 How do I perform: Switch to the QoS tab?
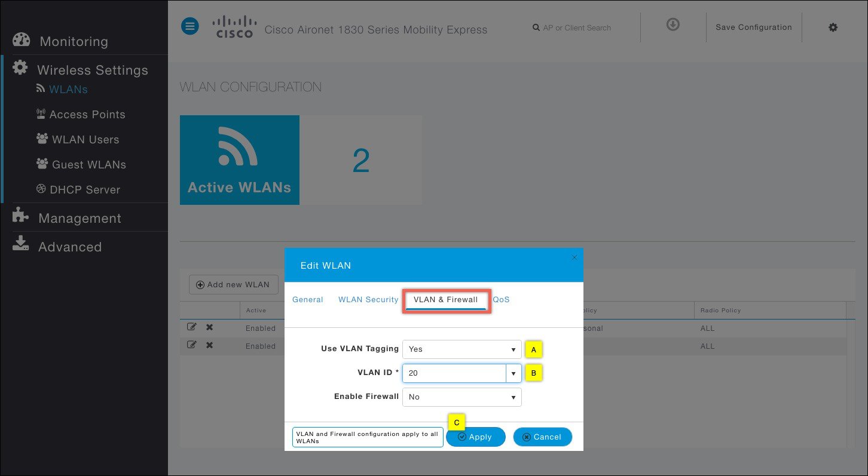(501, 299)
